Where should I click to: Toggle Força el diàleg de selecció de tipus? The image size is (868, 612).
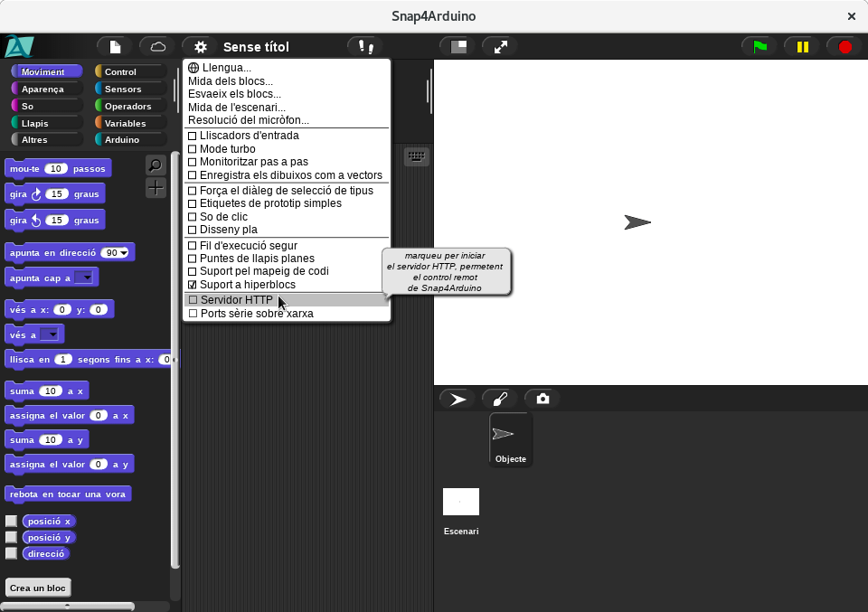coord(193,191)
